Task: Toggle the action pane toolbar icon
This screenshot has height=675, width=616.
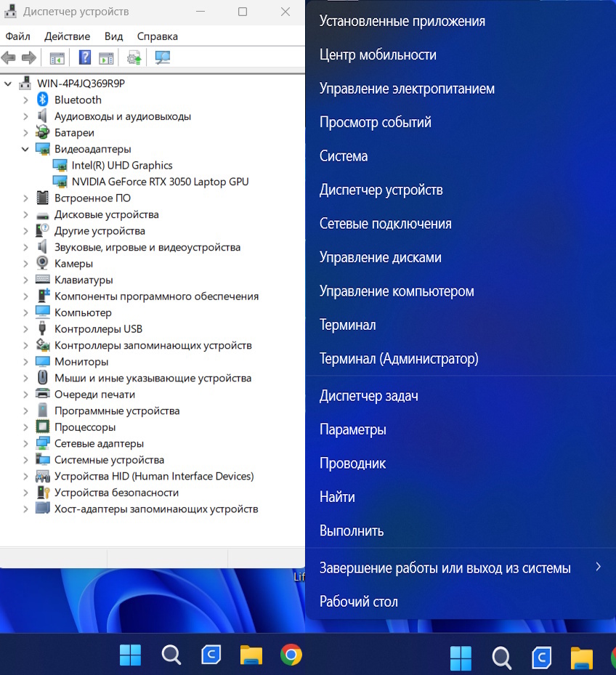Action: coord(106,57)
